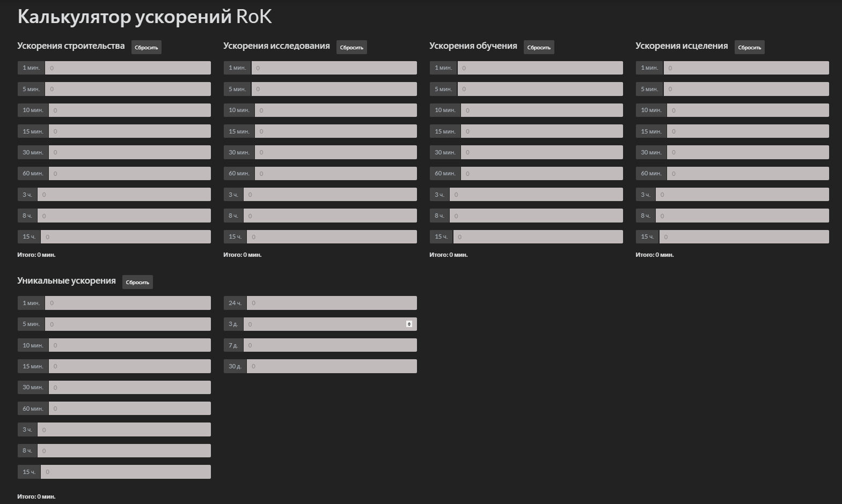
Task: Click the 15 ч. healing speedup field
Action: pyautogui.click(x=744, y=236)
